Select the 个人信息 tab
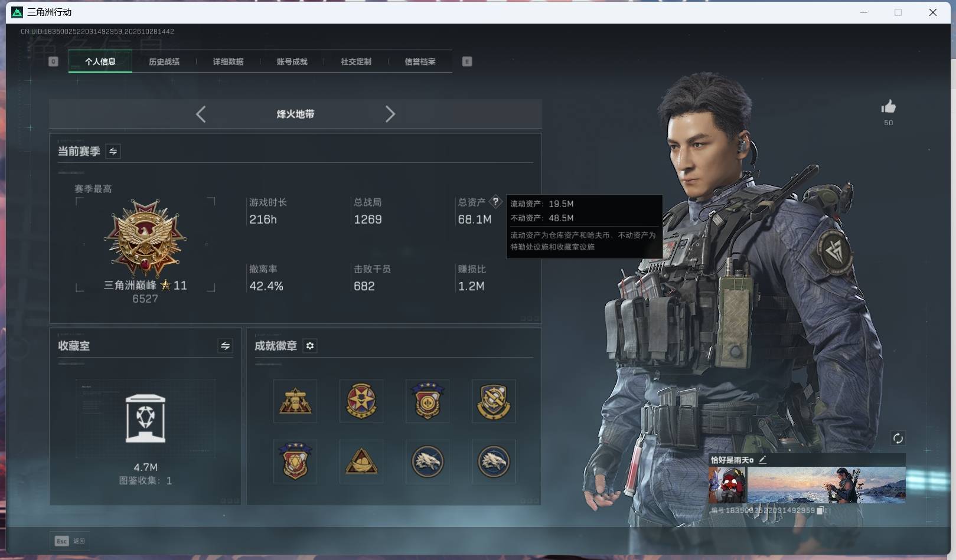956x560 pixels. [x=100, y=61]
